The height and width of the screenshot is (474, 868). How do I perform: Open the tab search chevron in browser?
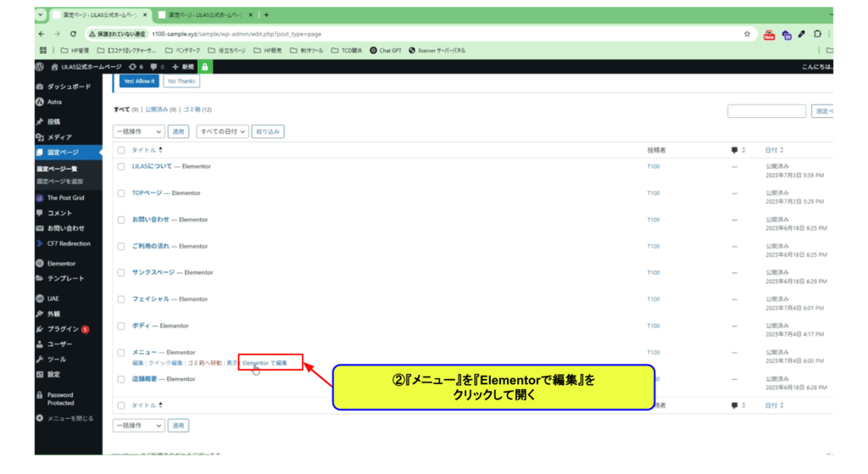[x=41, y=15]
